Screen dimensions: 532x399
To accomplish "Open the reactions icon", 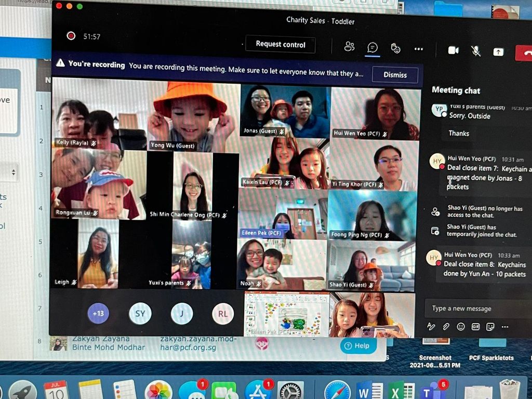I will [x=395, y=48].
